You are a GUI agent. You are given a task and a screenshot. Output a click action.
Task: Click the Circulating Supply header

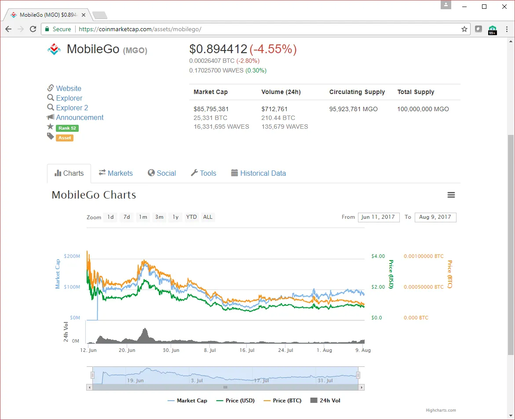pos(357,92)
